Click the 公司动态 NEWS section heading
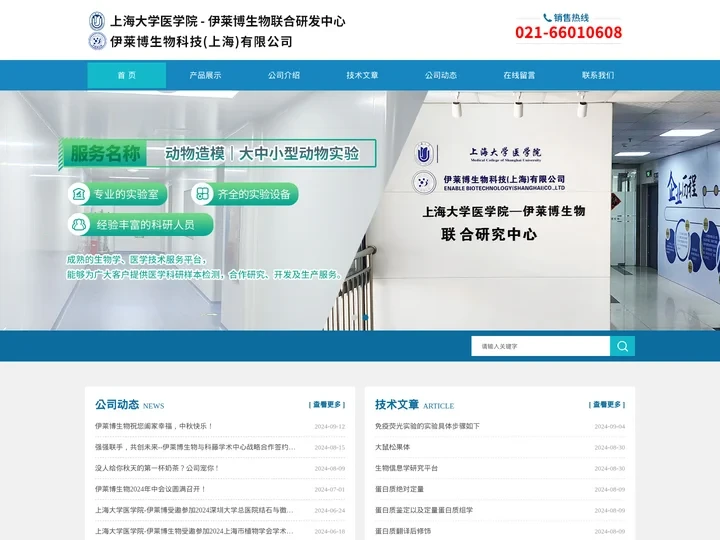Screen dimensions: 720x540 (x=129, y=405)
